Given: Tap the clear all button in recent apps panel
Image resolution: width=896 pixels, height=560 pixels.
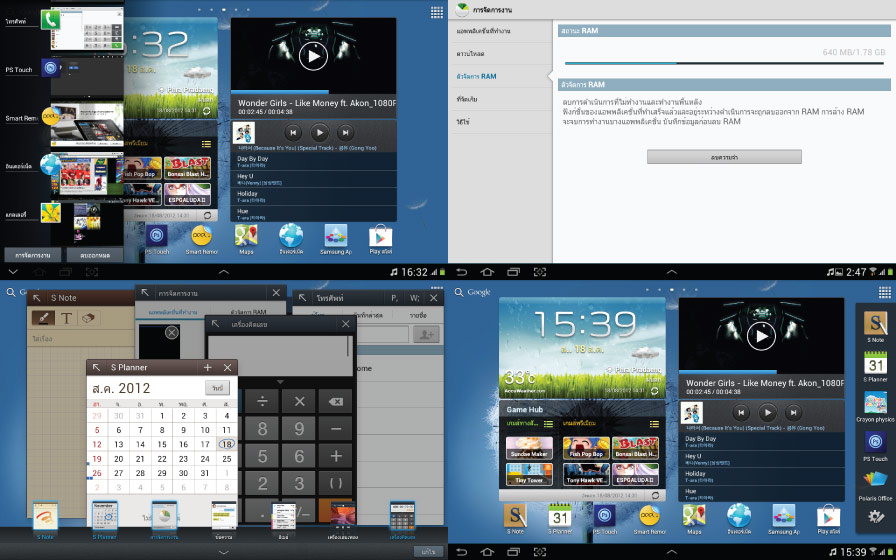Looking at the screenshot, I should click(94, 255).
